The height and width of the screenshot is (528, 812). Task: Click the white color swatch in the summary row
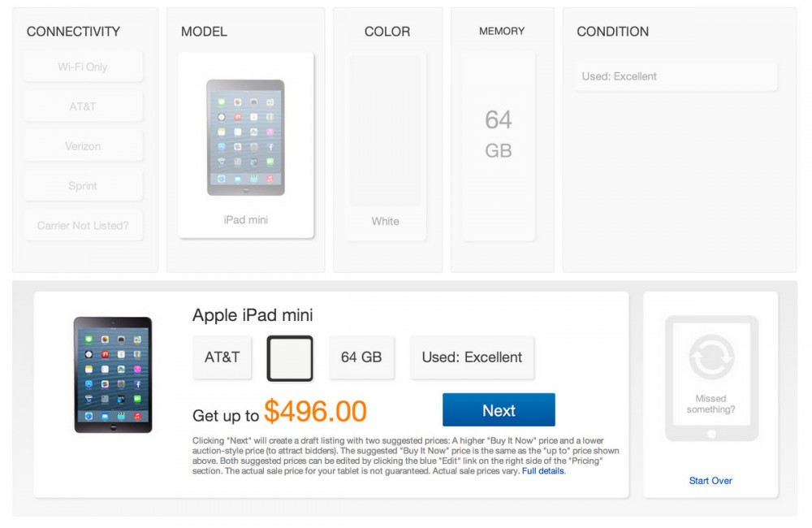pyautogui.click(x=290, y=357)
